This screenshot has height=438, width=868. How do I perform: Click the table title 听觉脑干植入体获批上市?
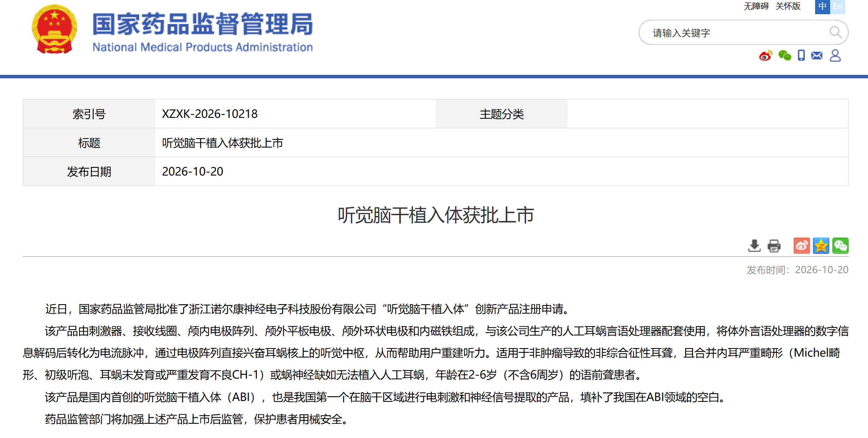click(222, 143)
